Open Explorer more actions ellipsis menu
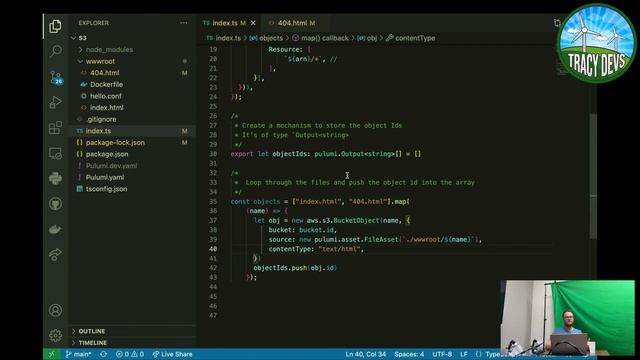Image resolution: width=640 pixels, height=360 pixels. (184, 23)
